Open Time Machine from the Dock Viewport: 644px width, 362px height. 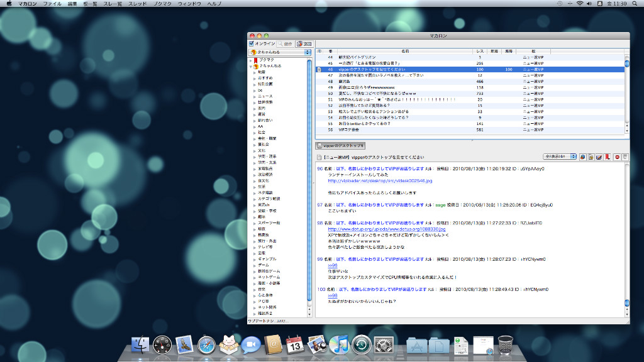(x=361, y=345)
